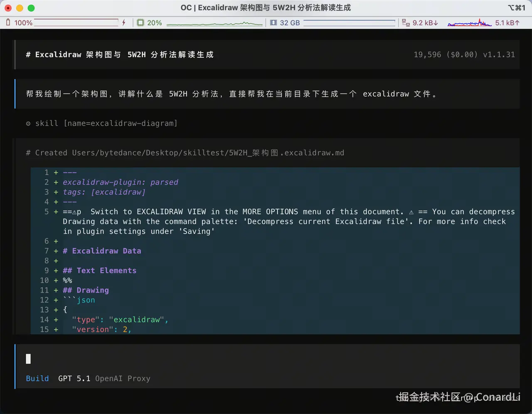This screenshot has height=414, width=532.
Task: Click the %% diff line
Action: tap(67, 280)
